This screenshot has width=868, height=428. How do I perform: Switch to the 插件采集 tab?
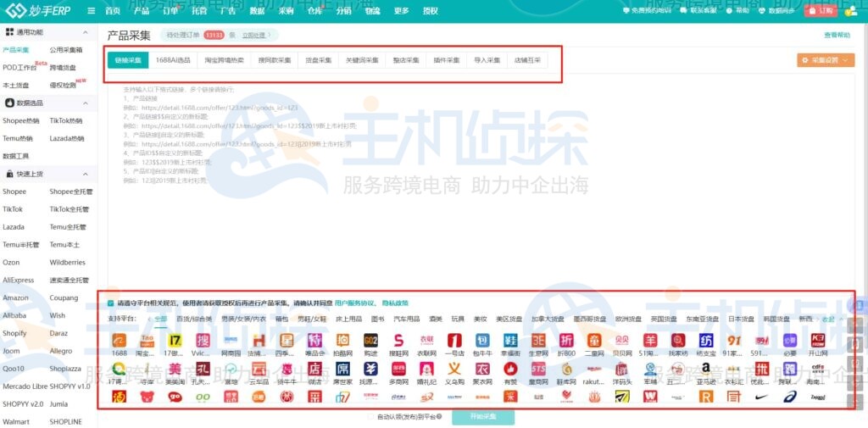447,60
